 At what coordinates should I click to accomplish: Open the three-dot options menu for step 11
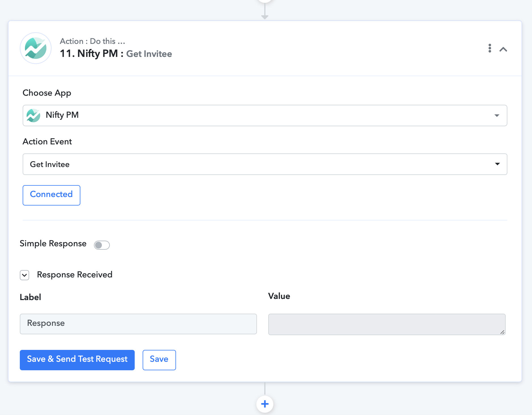490,48
